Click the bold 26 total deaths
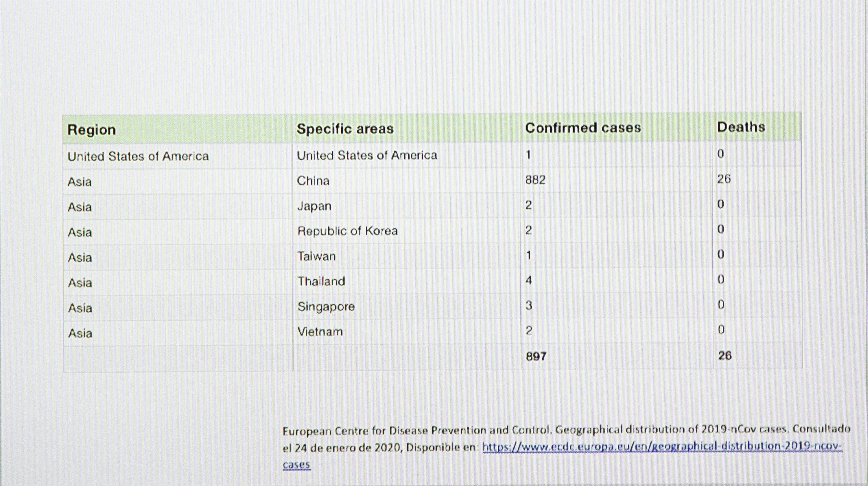Screen dimensions: 868x486 point(724,356)
